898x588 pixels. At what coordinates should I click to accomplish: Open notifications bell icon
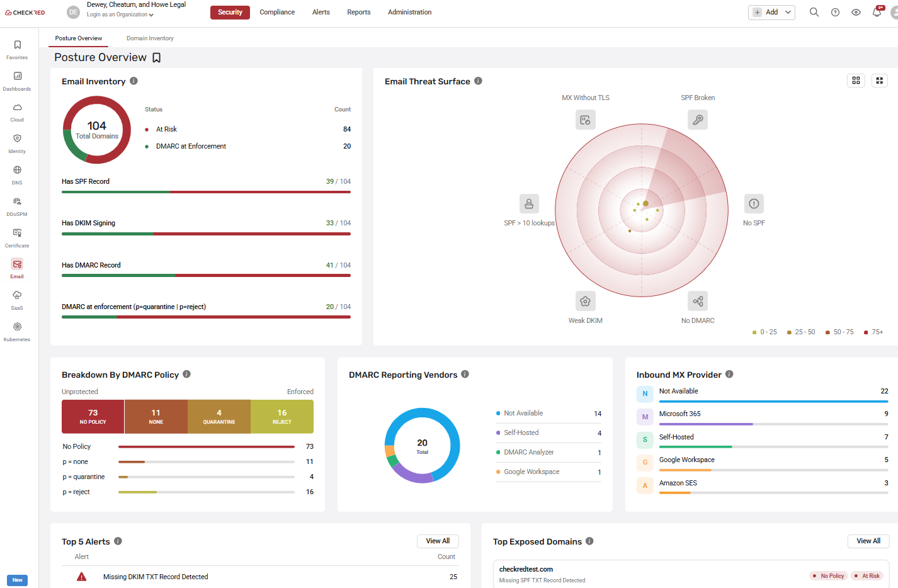(x=877, y=12)
